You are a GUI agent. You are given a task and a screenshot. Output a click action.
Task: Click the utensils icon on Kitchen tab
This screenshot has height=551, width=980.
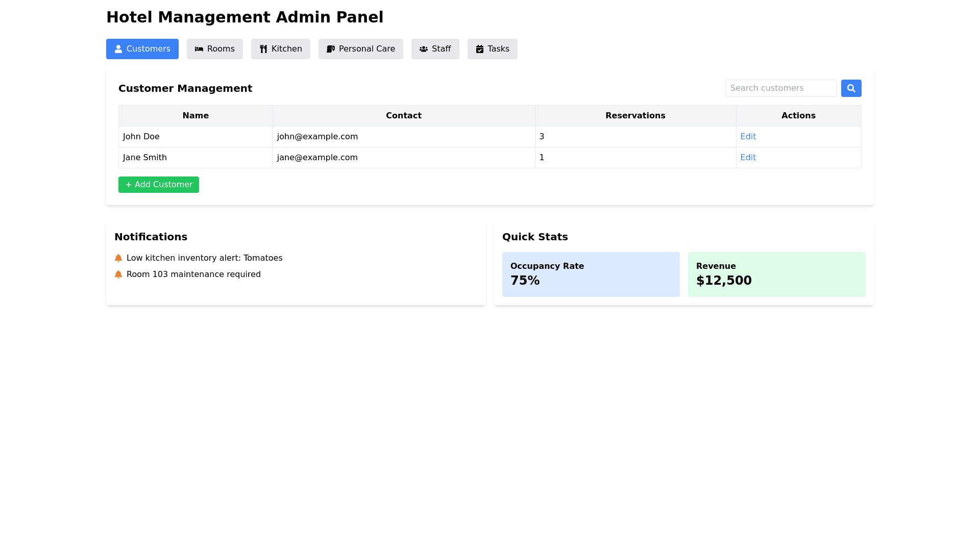[x=263, y=49]
